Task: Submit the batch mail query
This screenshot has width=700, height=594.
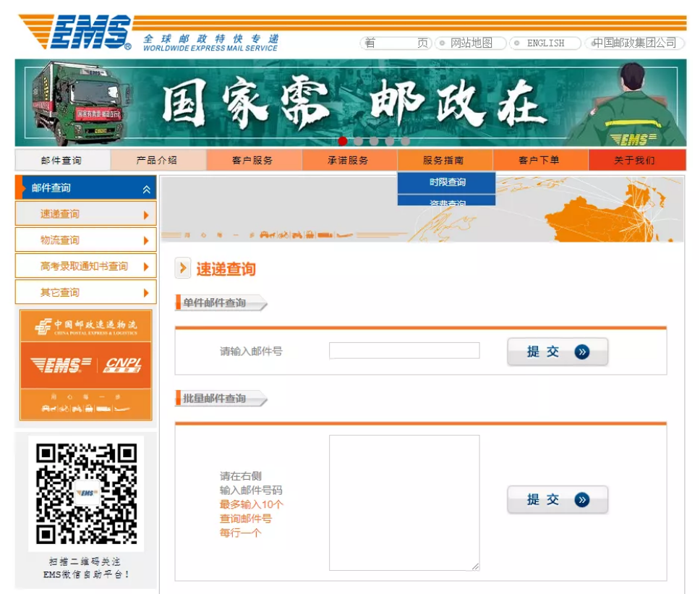Action: [558, 499]
